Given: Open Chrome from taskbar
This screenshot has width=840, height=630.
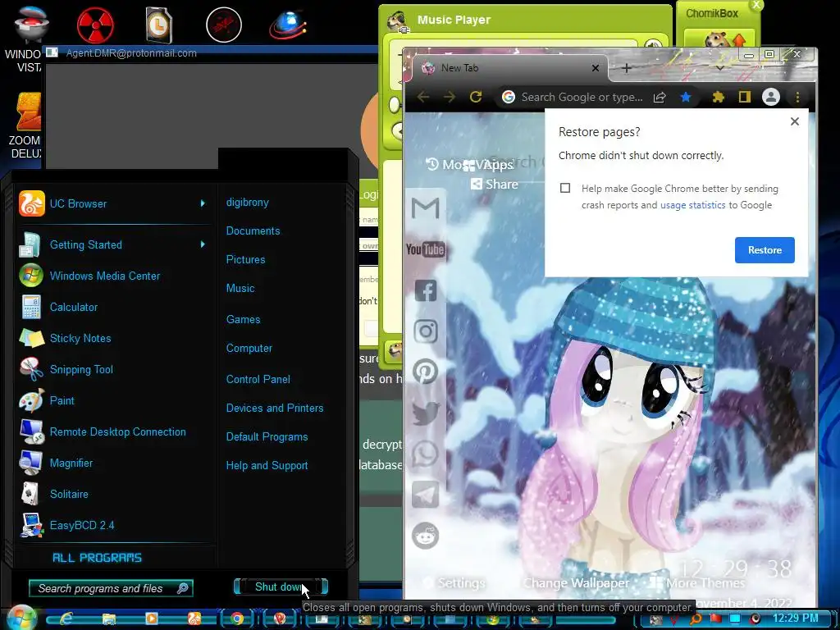Looking at the screenshot, I should point(237,619).
